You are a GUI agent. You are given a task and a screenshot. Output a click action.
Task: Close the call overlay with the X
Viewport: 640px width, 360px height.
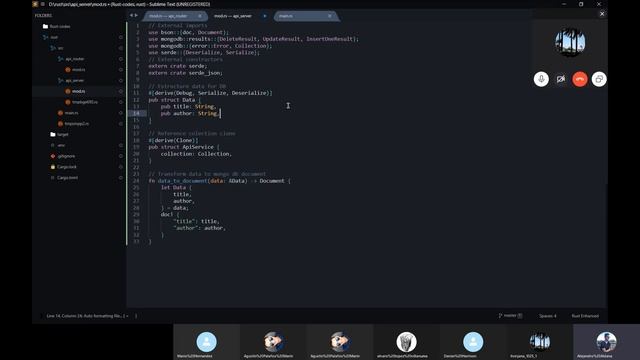point(602,14)
